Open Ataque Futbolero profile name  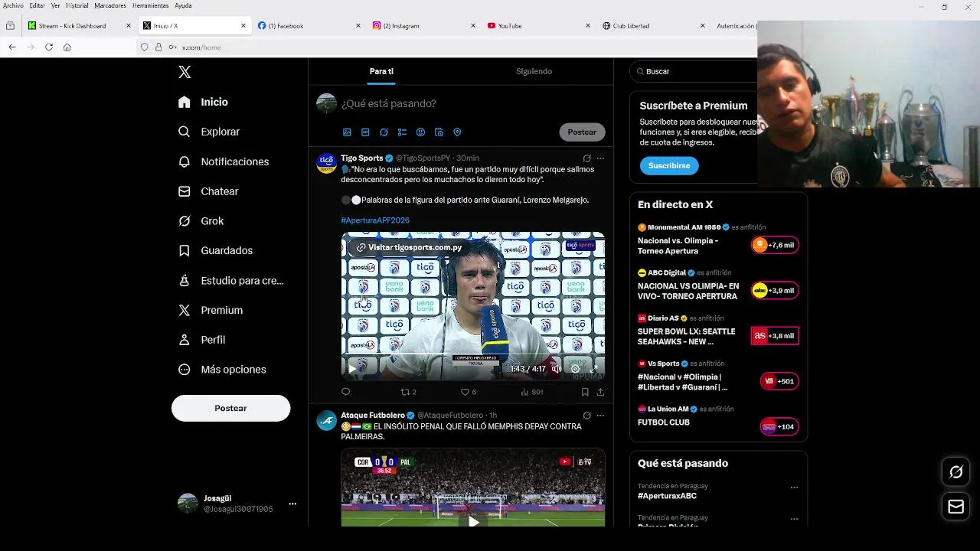point(373,416)
